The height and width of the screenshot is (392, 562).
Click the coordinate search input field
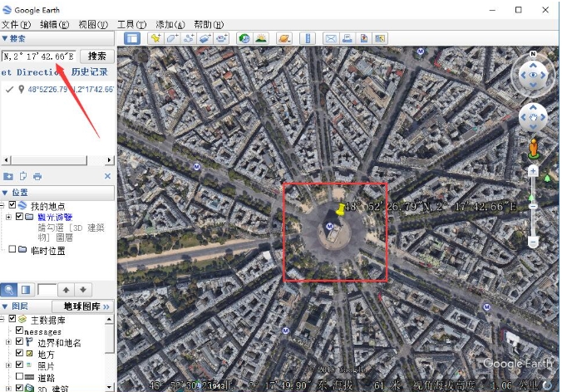coord(39,56)
